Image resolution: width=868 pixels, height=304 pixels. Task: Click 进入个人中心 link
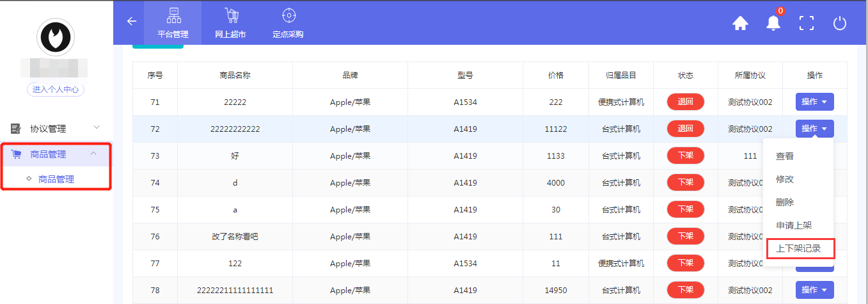click(x=56, y=90)
